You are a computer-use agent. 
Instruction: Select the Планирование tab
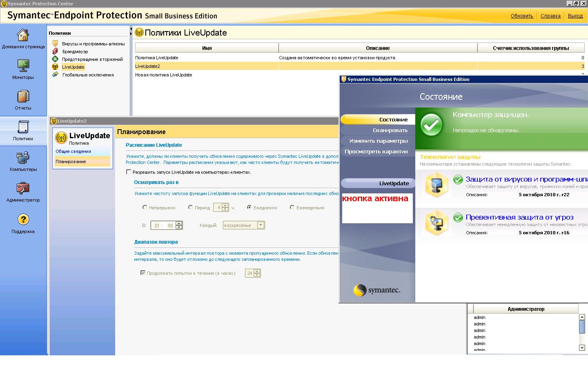click(x=82, y=162)
